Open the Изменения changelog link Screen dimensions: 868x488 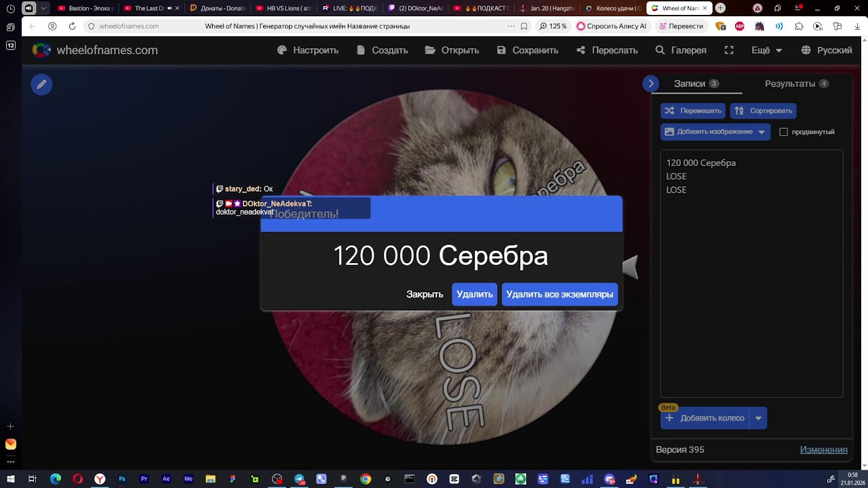click(x=824, y=449)
